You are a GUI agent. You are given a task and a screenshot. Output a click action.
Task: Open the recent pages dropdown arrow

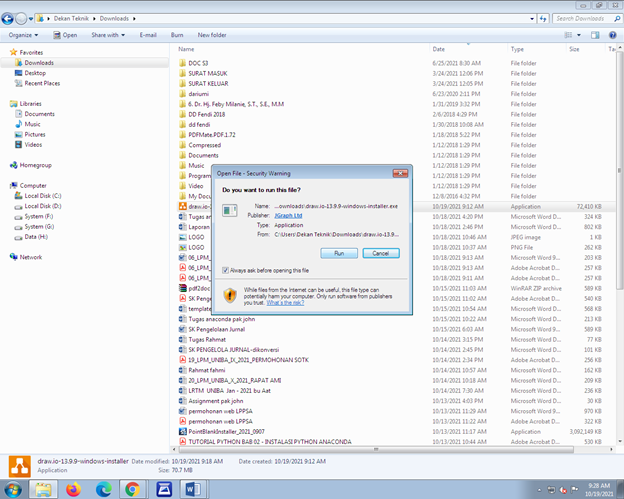coord(31,19)
